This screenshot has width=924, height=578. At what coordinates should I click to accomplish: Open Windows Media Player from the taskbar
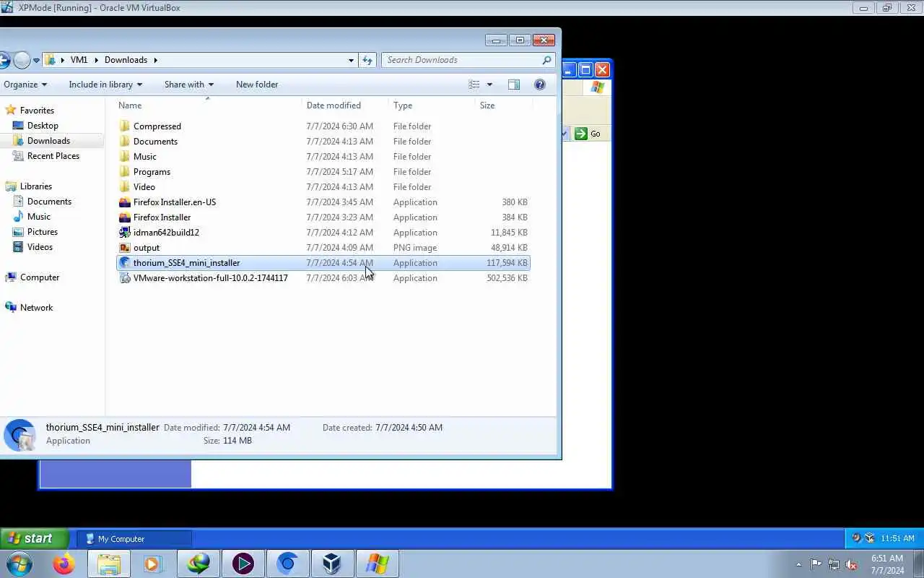pos(152,564)
